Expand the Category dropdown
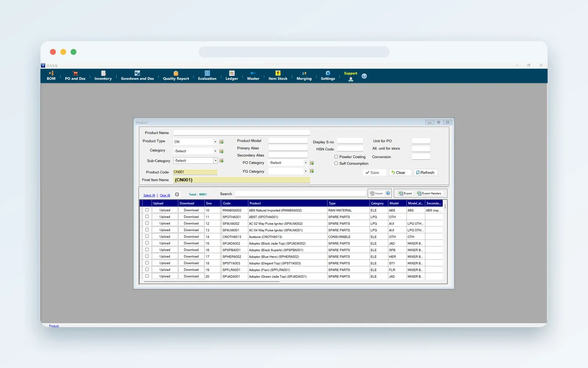Screen dimensions: 588x368 215,151
